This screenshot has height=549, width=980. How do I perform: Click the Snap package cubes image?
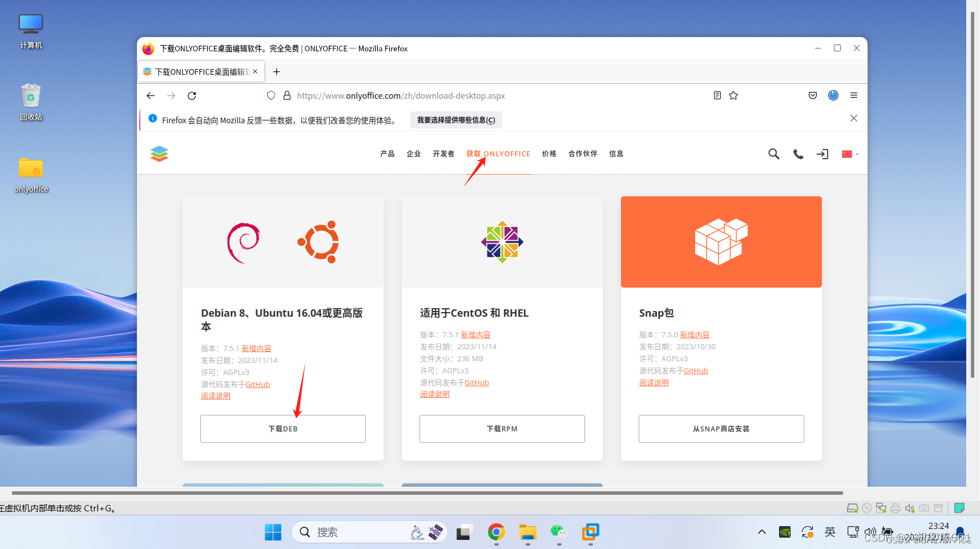tap(721, 241)
